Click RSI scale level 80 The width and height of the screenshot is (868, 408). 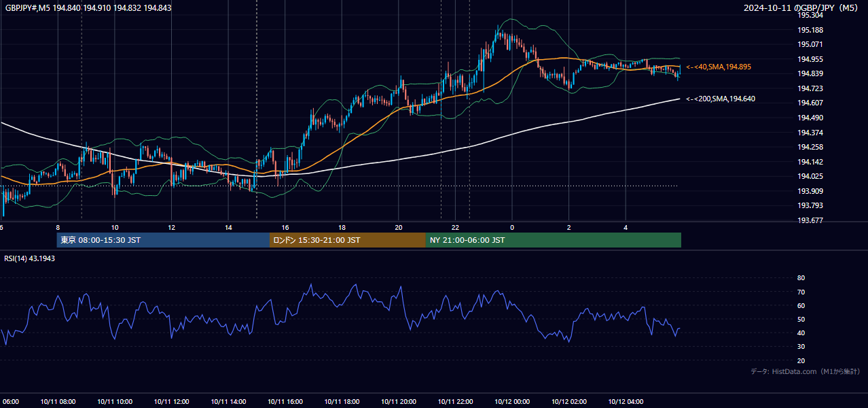pos(801,278)
